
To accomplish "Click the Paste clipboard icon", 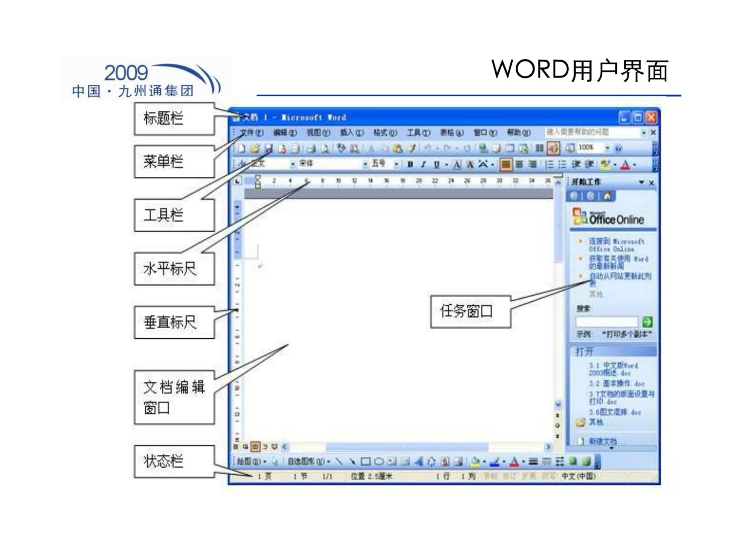I will coord(398,148).
